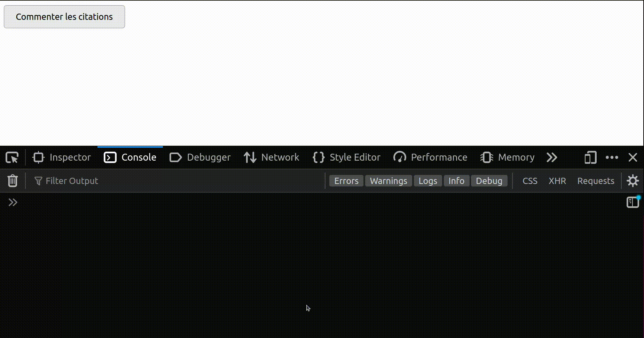Screen dimensions: 644x338
Task: Switch to the Debugger tab
Action: (x=200, y=158)
